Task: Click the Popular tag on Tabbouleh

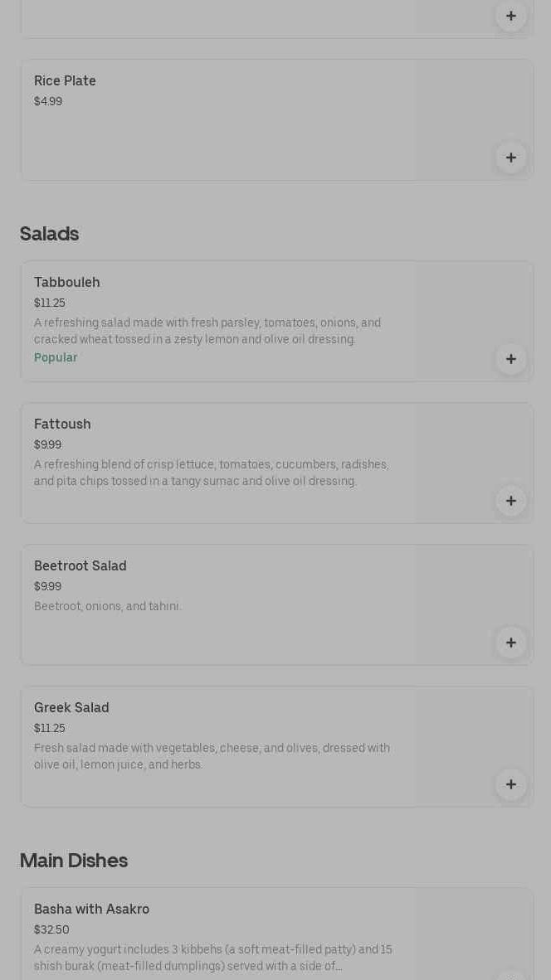Action: pos(56,357)
